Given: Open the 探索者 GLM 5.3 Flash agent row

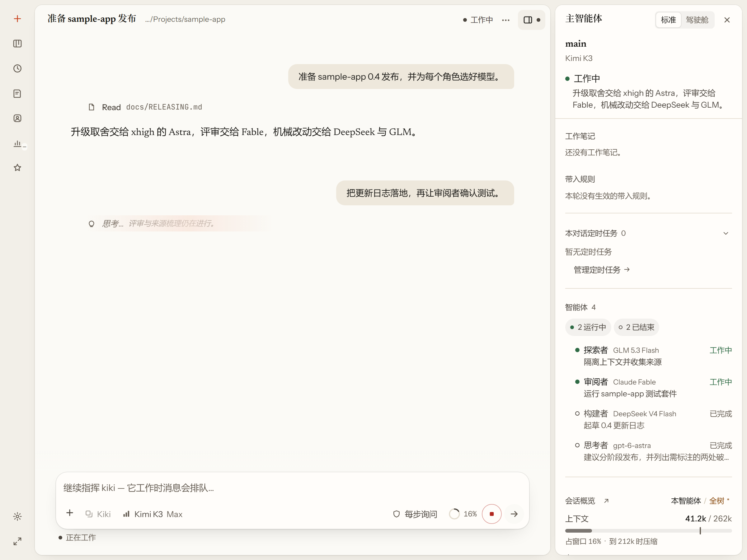Looking at the screenshot, I should coord(653,356).
